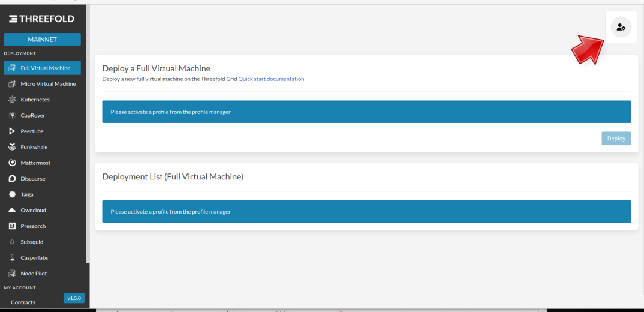Viewport: 644px width, 312px height.
Task: Click the MAINNET network button
Action: click(x=43, y=40)
